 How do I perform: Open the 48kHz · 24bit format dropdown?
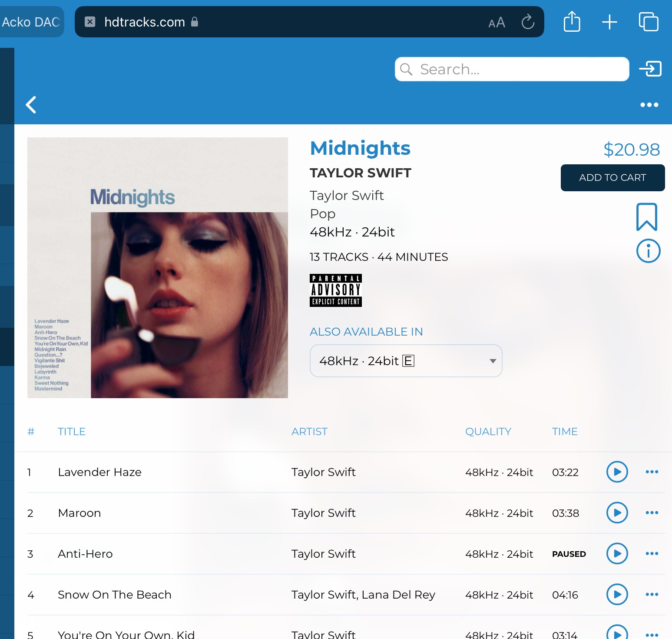click(x=406, y=361)
